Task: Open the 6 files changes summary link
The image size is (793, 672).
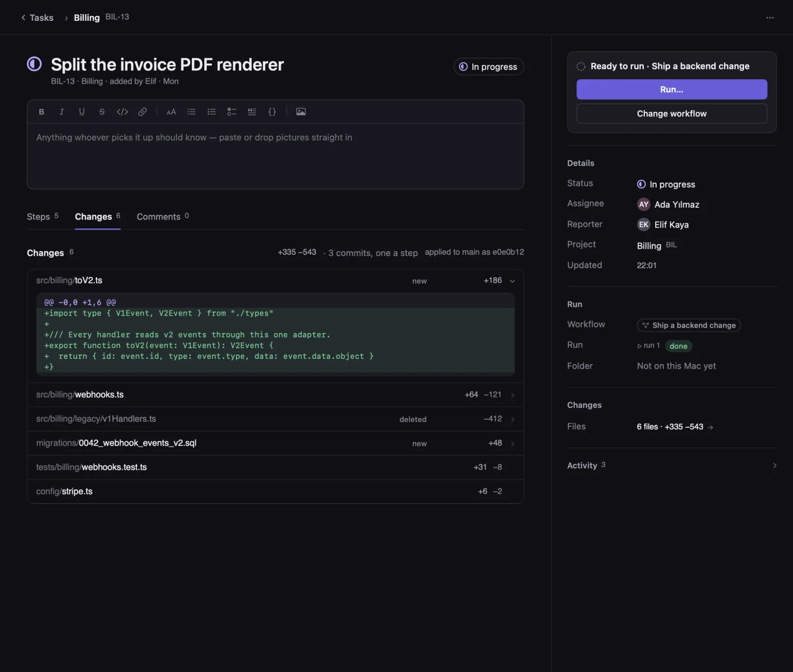Action: (675, 427)
